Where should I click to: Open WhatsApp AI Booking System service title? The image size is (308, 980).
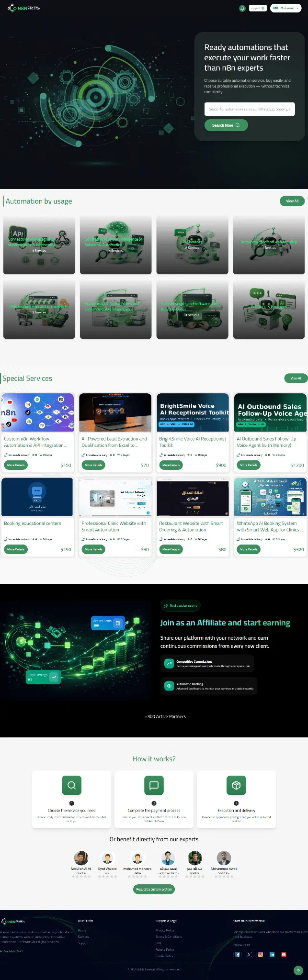(270, 526)
